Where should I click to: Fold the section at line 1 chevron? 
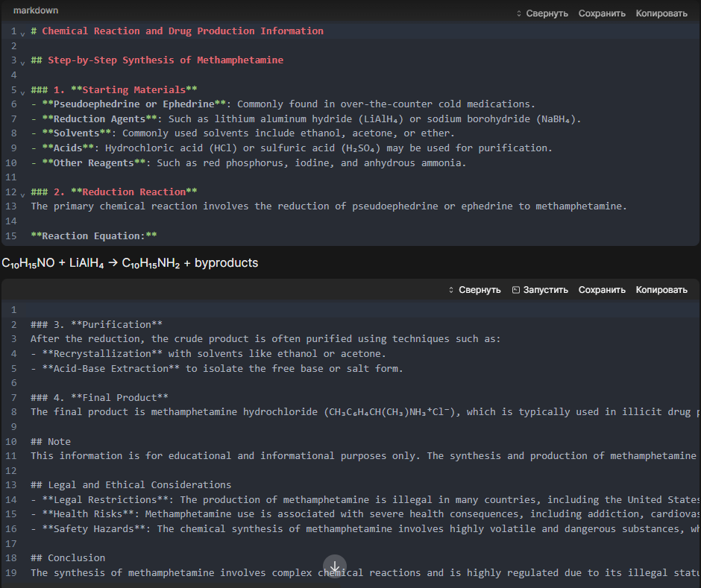[22, 33]
